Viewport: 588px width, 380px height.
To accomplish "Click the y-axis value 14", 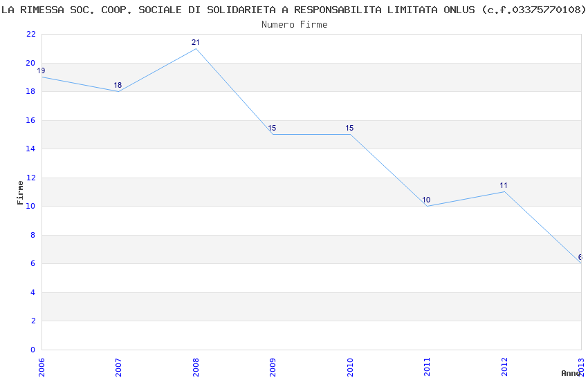I will (x=30, y=149).
